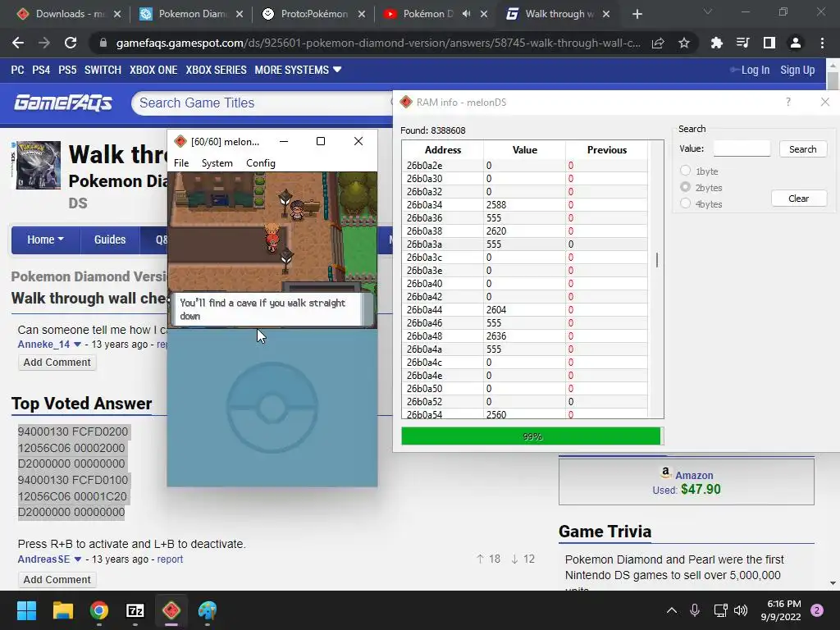Select the XBOX SERIES platform link
Viewport: 840px width, 630px height.
click(x=216, y=70)
